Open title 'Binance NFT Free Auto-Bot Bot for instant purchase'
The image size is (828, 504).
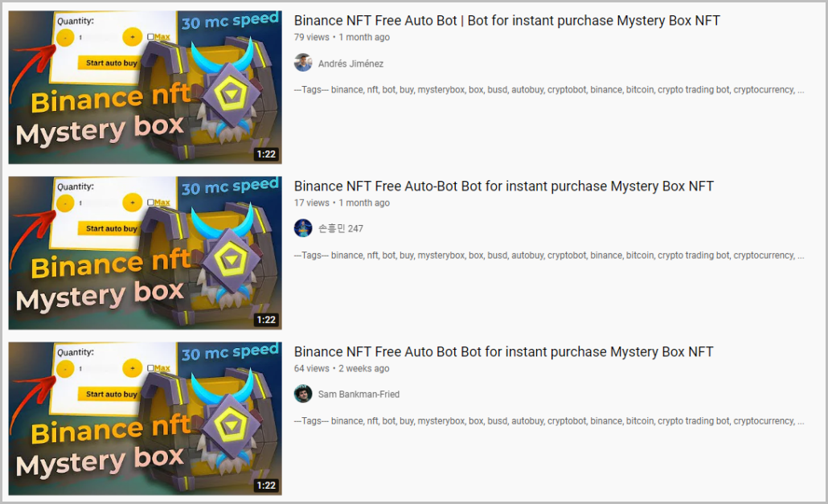click(x=504, y=186)
